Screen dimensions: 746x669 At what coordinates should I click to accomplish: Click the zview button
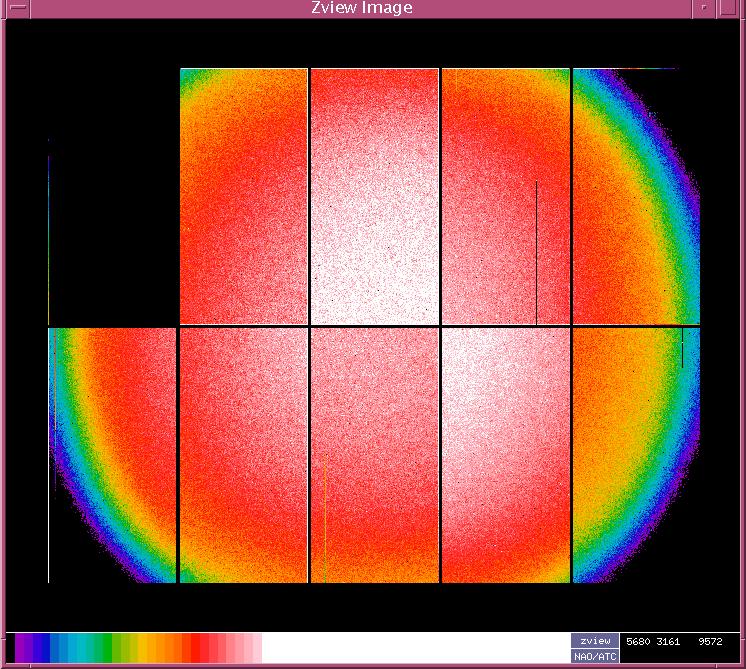pyautogui.click(x=595, y=641)
